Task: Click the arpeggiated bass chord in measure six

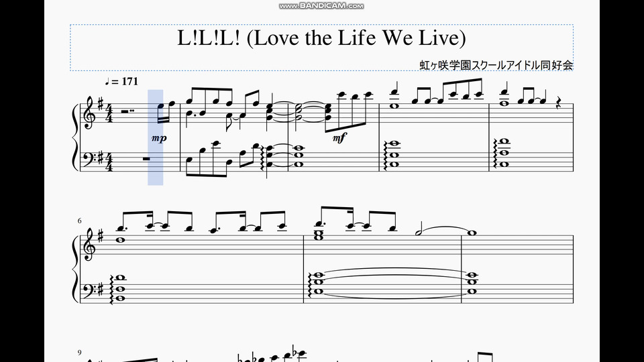Action: (117, 288)
